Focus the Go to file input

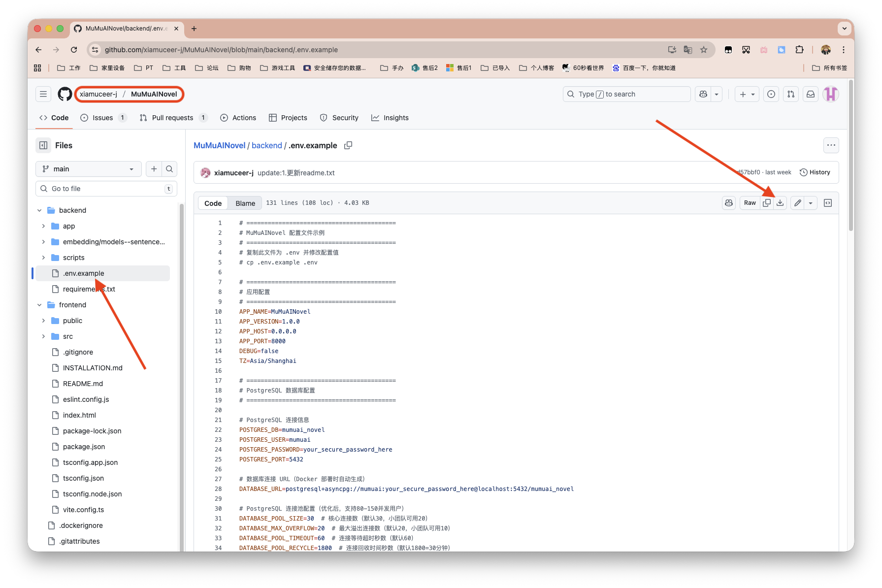(x=106, y=189)
